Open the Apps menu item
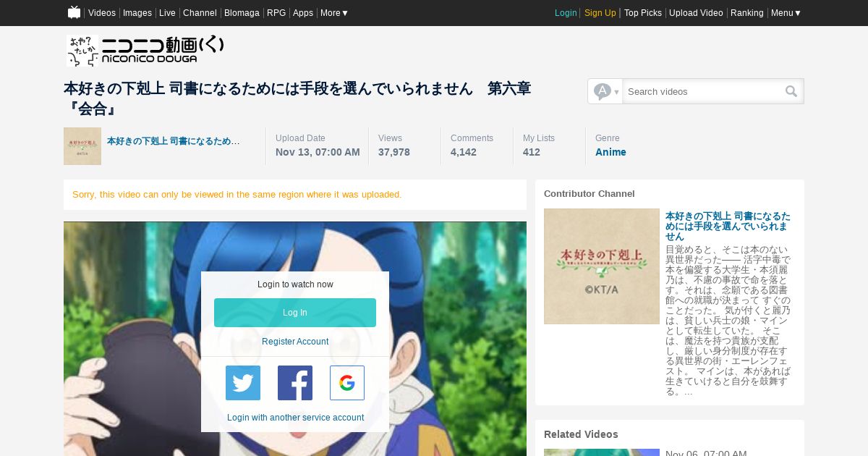 [303, 13]
